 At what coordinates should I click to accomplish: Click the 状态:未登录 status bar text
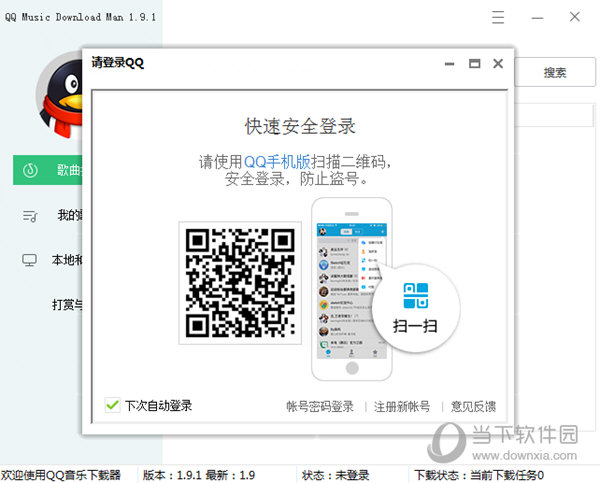click(335, 475)
